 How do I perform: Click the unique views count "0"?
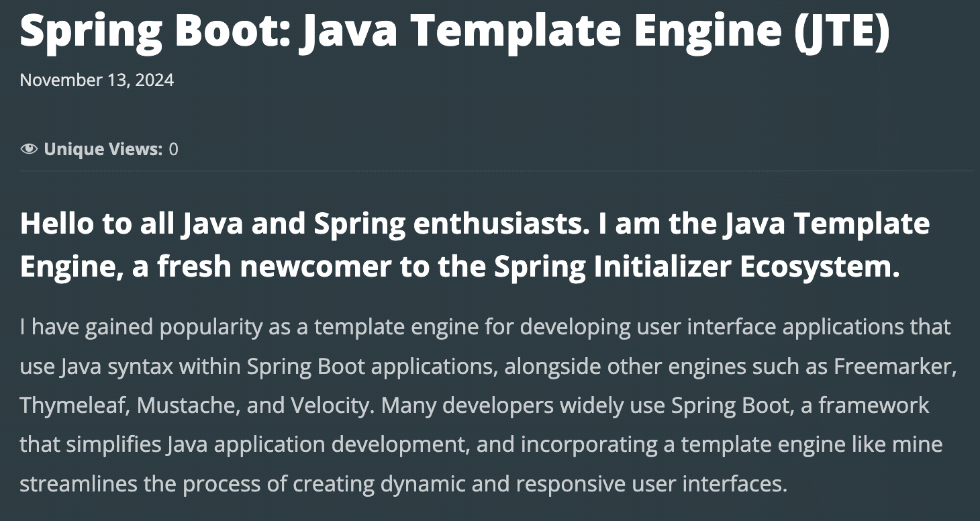pos(174,149)
